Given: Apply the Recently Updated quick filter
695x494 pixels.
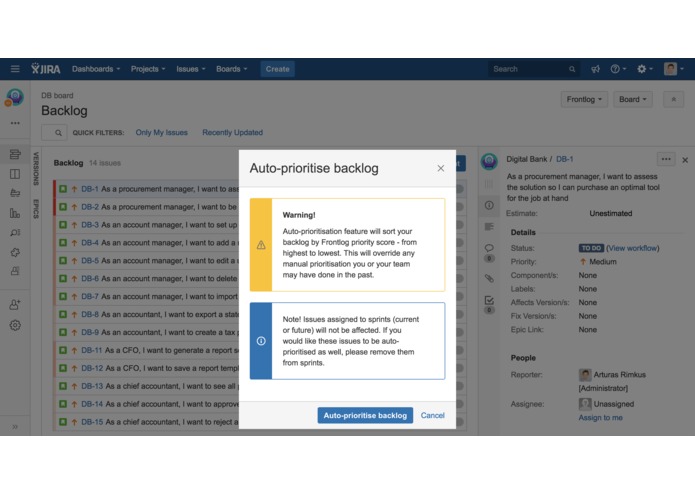Looking at the screenshot, I should coord(232,132).
